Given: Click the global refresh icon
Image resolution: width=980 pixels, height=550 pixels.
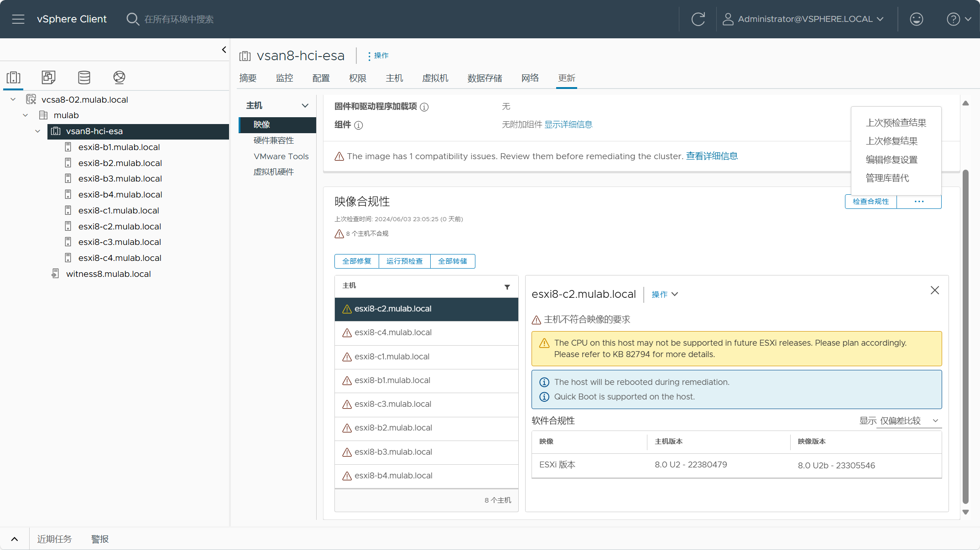Looking at the screenshot, I should pyautogui.click(x=698, y=19).
